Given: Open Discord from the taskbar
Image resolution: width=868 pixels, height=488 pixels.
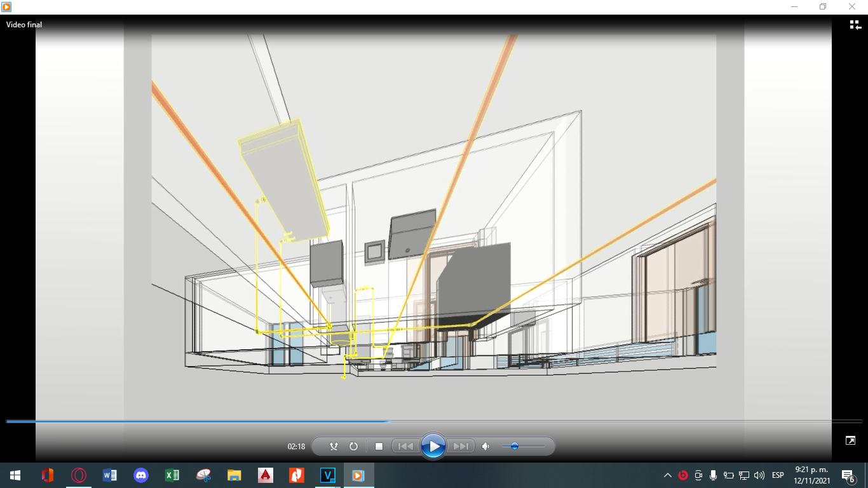Looking at the screenshot, I should pos(141,475).
